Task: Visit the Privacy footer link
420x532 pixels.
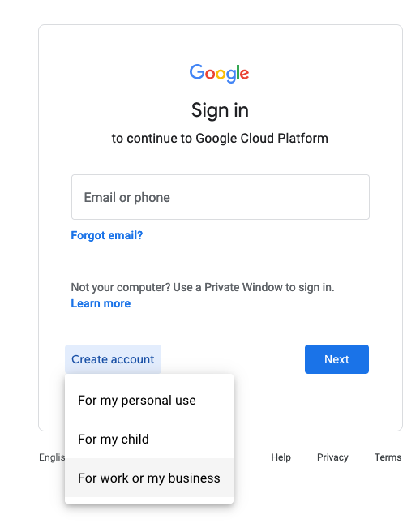Action: coord(332,457)
